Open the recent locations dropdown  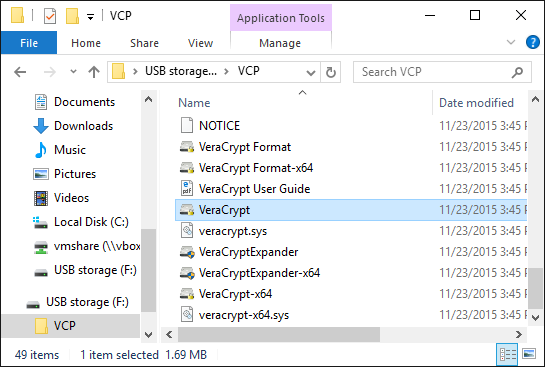click(73, 72)
